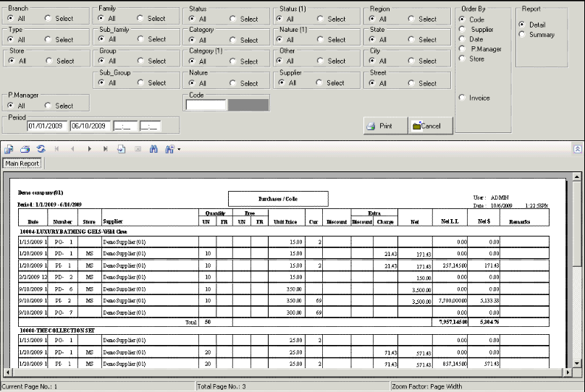Image resolution: width=585 pixels, height=392 pixels.
Task: Click the report's vertical scrollbar down arrow
Action: click(x=577, y=362)
